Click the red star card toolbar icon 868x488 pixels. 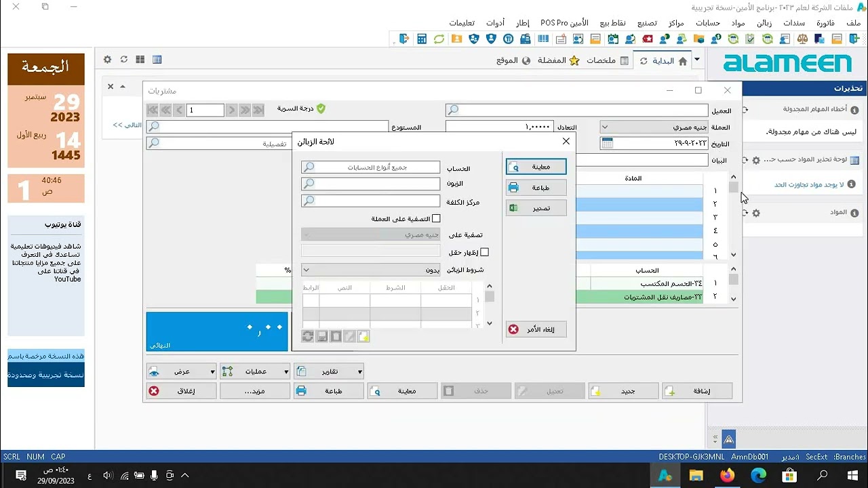648,39
